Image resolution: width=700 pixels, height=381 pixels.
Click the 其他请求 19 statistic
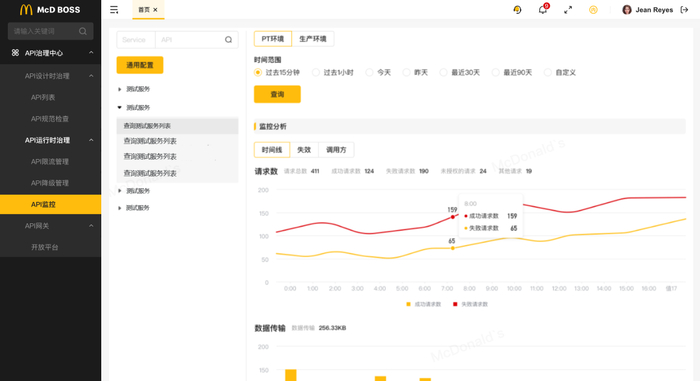click(x=515, y=171)
